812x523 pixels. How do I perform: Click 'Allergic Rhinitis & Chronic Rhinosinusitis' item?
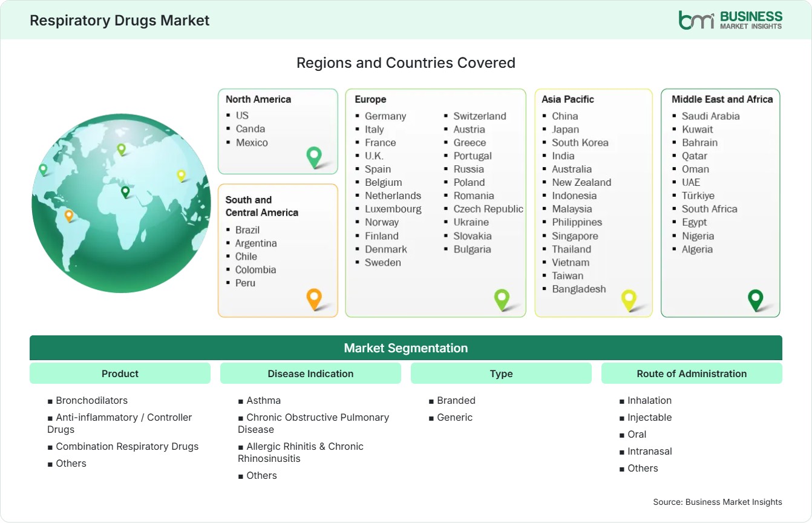(x=301, y=452)
